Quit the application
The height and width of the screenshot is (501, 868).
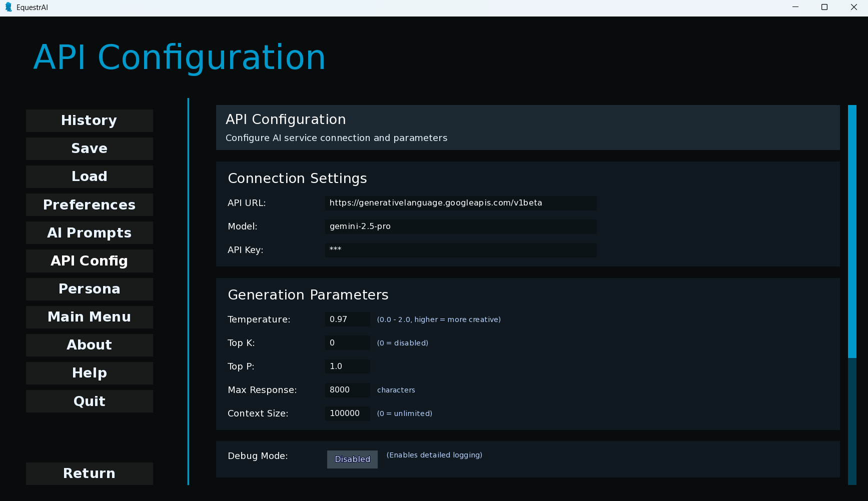point(89,401)
